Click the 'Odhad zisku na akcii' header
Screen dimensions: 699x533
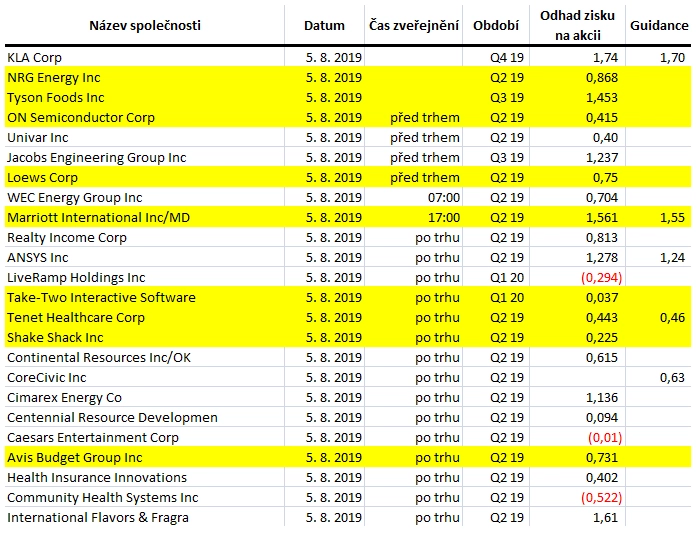click(x=577, y=25)
